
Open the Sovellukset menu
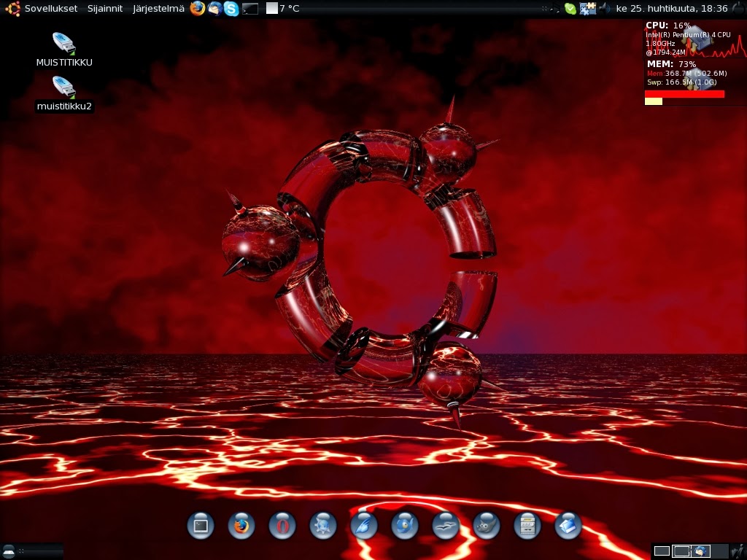tap(51, 9)
